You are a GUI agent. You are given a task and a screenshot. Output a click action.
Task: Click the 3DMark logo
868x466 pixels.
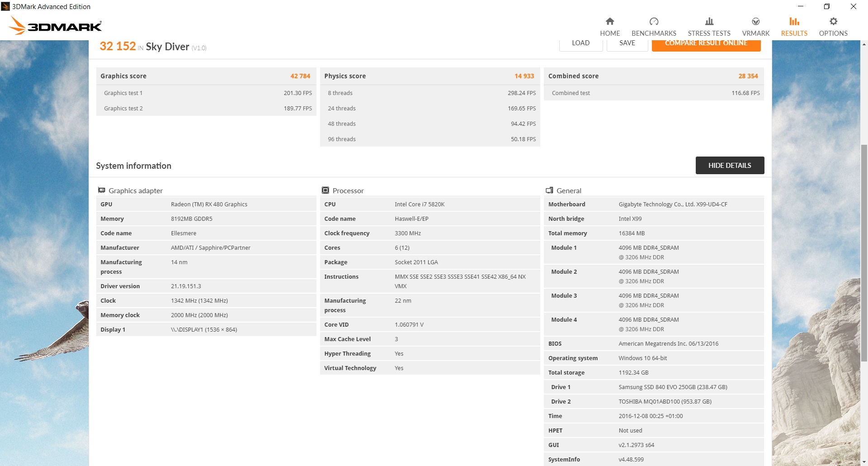[x=55, y=26]
